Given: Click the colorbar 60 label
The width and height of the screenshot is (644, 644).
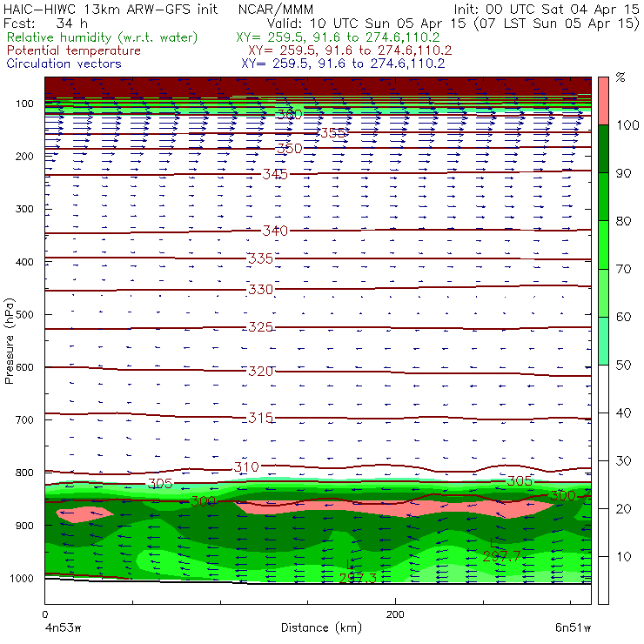Looking at the screenshot, I should coord(623,317).
